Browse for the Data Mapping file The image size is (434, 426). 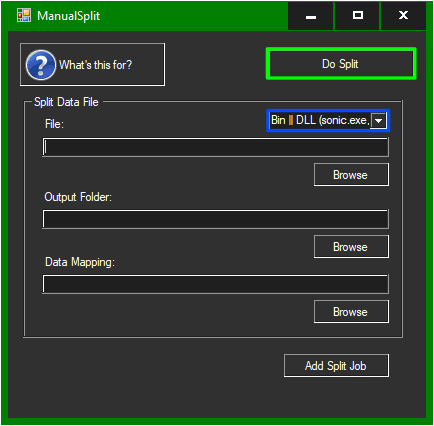pos(351,312)
